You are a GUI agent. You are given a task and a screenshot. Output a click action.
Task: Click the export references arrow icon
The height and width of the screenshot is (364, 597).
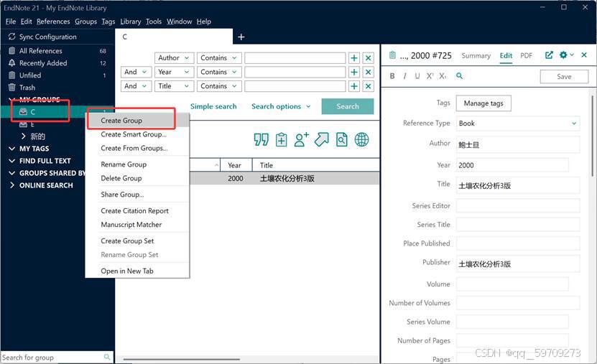321,139
